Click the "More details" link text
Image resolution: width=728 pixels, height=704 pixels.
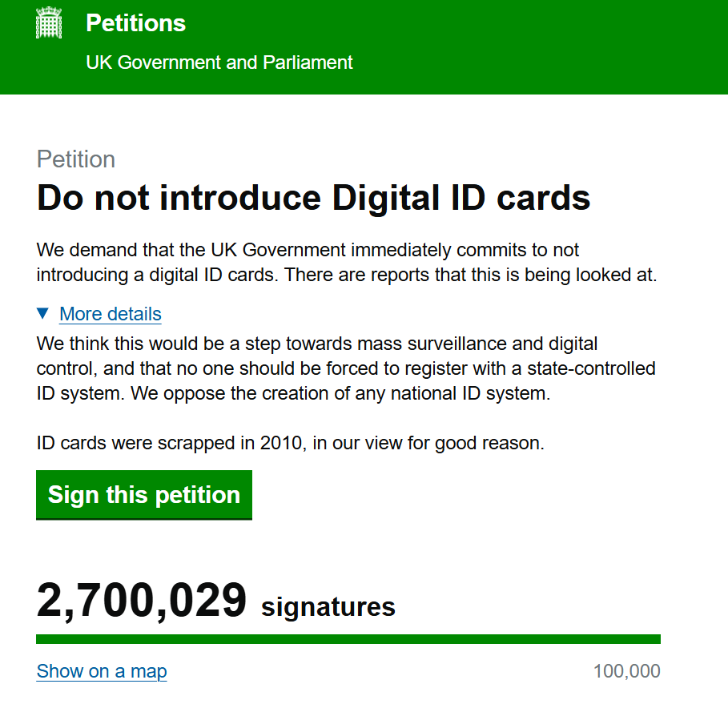(x=111, y=314)
